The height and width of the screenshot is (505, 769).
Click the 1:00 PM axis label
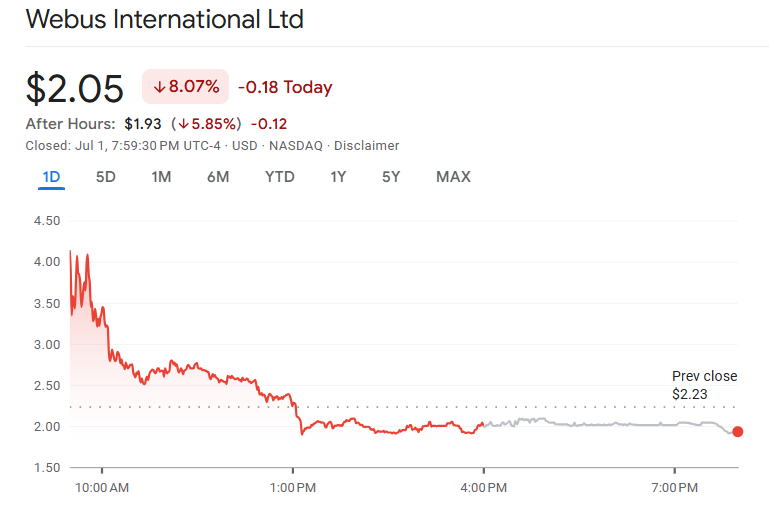pos(293,488)
